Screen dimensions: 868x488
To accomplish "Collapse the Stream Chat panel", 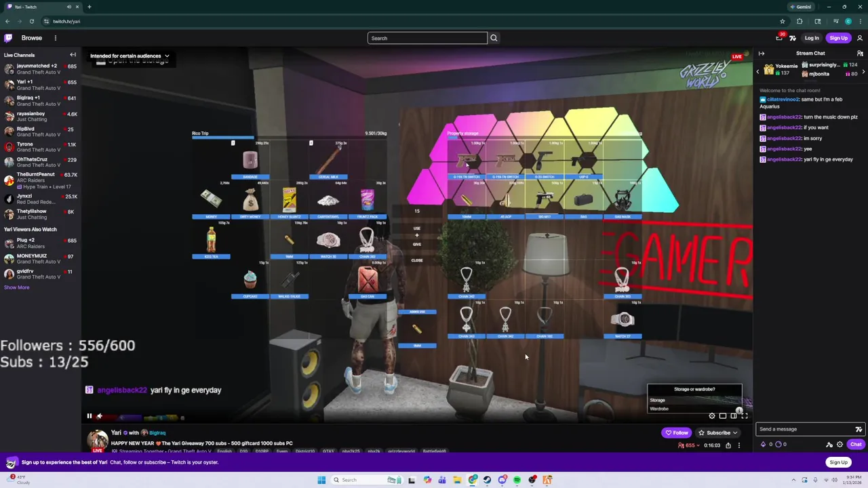I will pos(762,53).
